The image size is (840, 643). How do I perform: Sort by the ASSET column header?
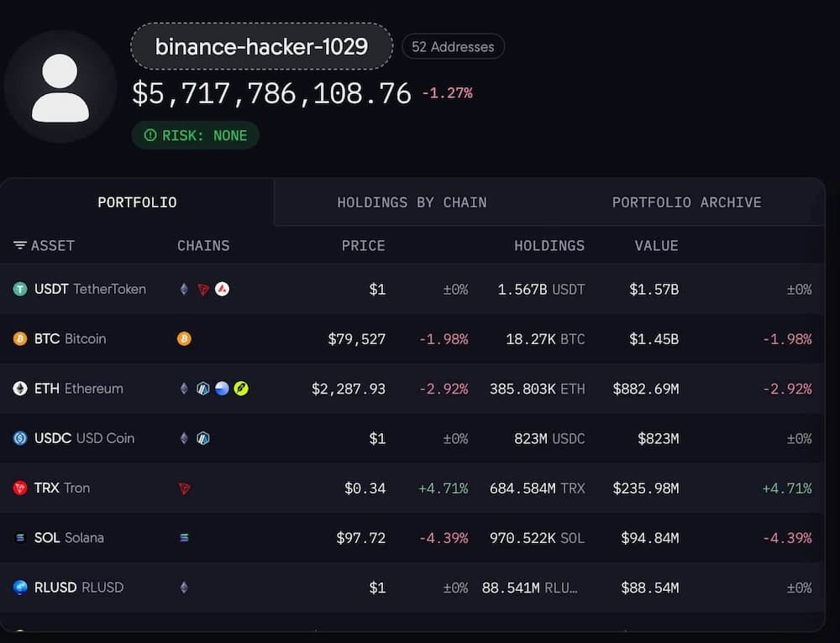point(52,246)
